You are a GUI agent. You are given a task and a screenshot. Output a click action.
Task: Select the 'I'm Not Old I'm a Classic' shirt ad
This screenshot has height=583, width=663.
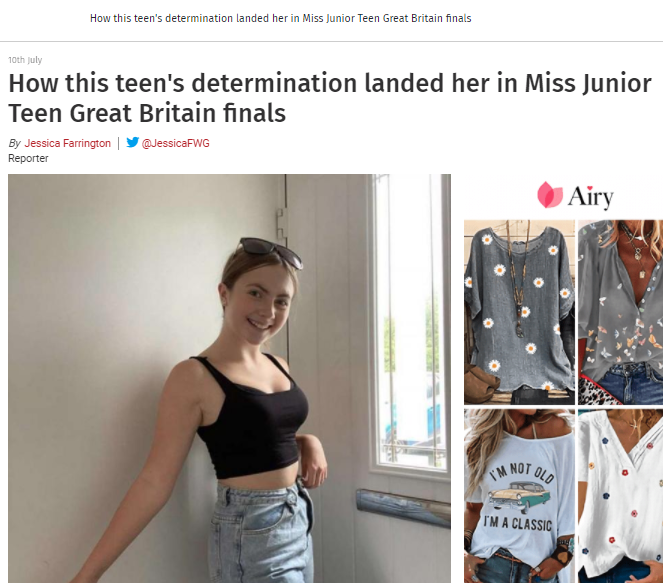[x=519, y=496]
